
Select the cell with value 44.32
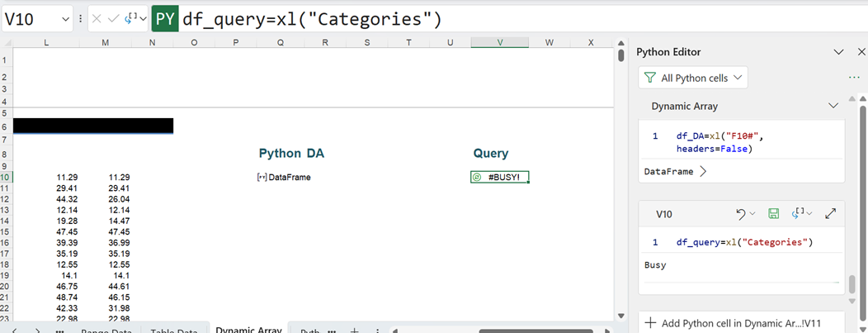(x=46, y=199)
